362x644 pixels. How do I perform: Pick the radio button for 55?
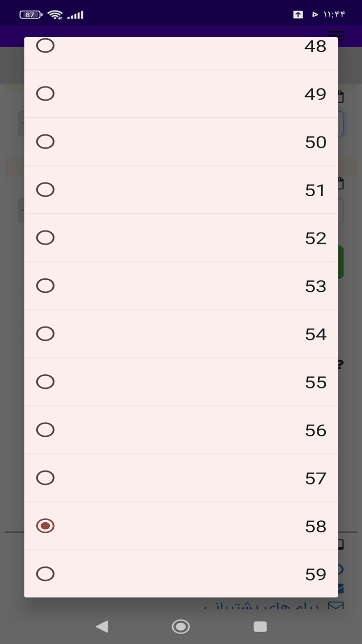coord(45,382)
